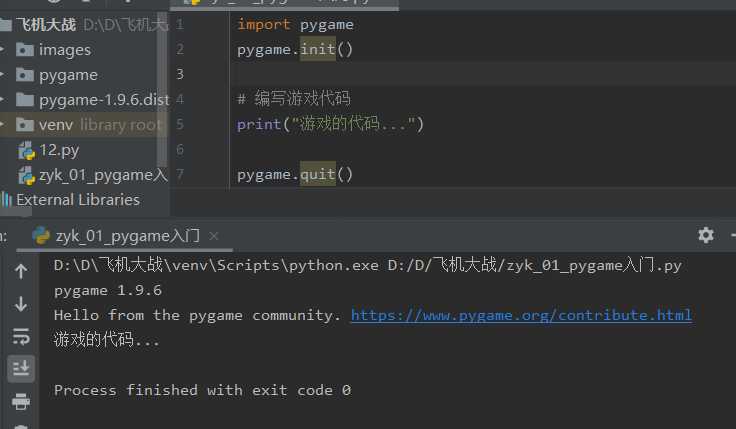Click pygame.init() in editor
This screenshot has width=736, height=429.
295,49
